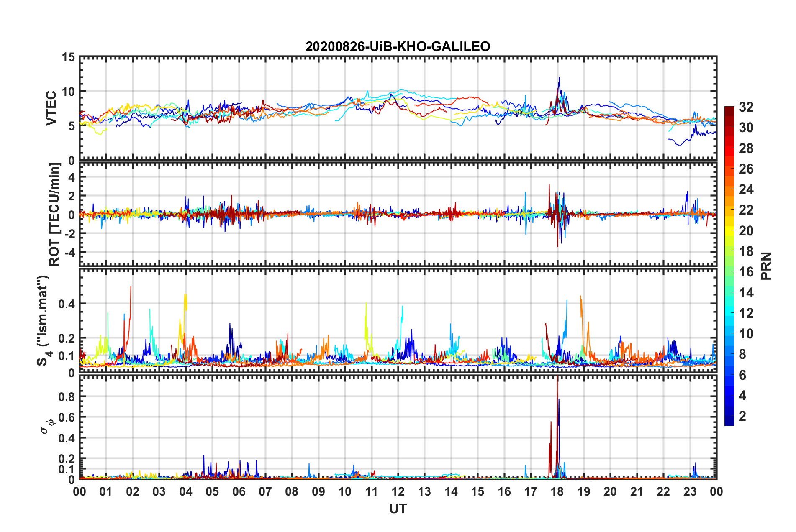Click the sigma phi axis label
This screenshot has width=796, height=532.
(x=48, y=426)
